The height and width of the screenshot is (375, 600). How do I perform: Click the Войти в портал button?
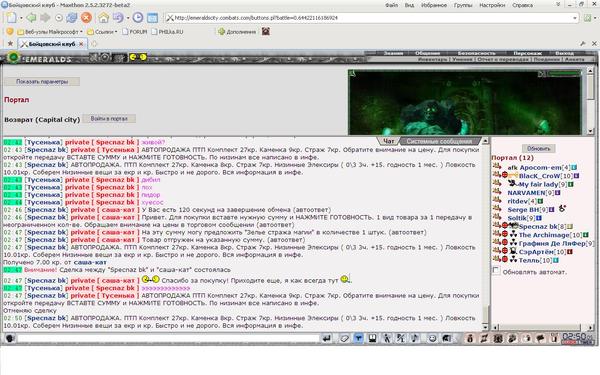pyautogui.click(x=109, y=119)
